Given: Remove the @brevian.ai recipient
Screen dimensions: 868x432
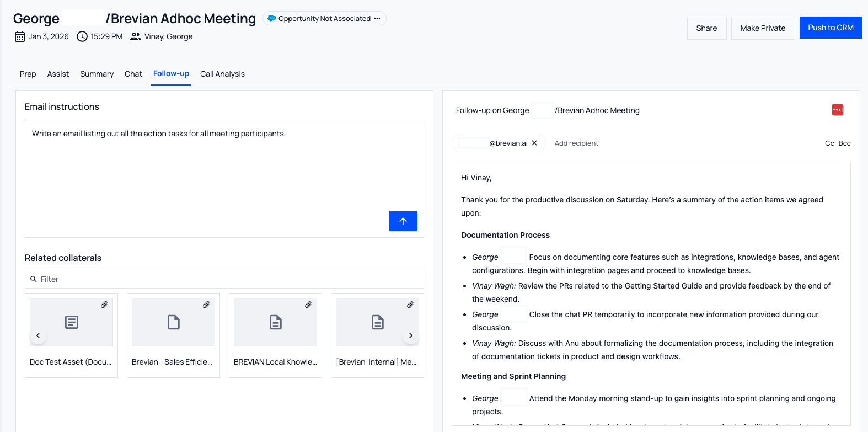Looking at the screenshot, I should pos(534,143).
